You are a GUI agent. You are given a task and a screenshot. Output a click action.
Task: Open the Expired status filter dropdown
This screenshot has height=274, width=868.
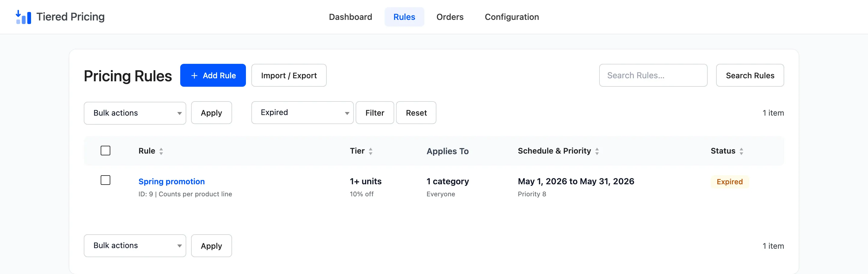point(302,113)
